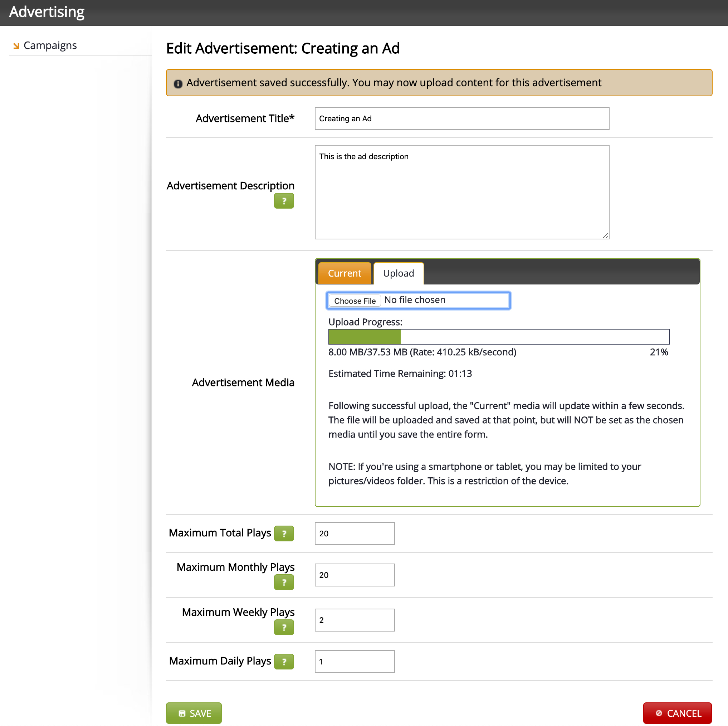Open the Campaigns sidebar link

coord(50,45)
